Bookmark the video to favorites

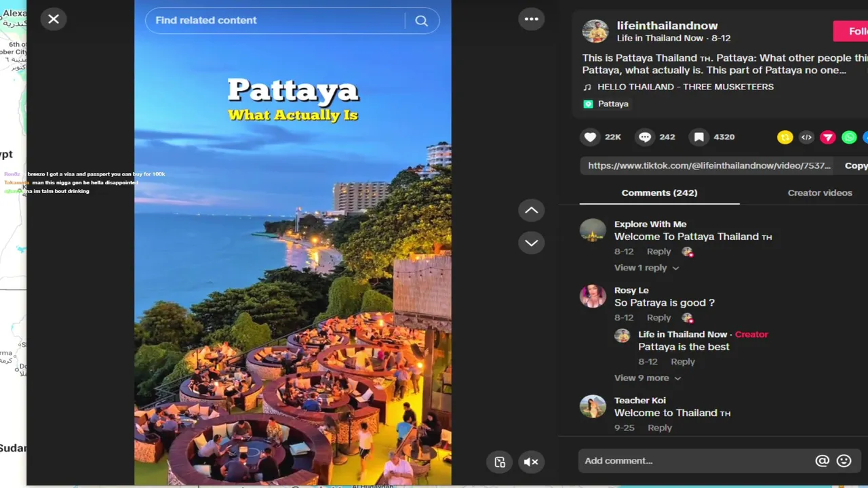pyautogui.click(x=699, y=137)
